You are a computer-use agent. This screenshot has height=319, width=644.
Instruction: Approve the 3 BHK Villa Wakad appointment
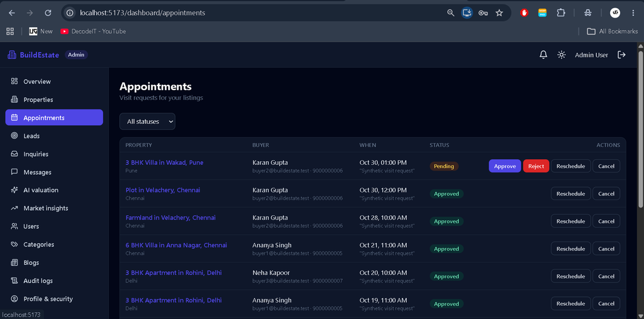pyautogui.click(x=505, y=166)
